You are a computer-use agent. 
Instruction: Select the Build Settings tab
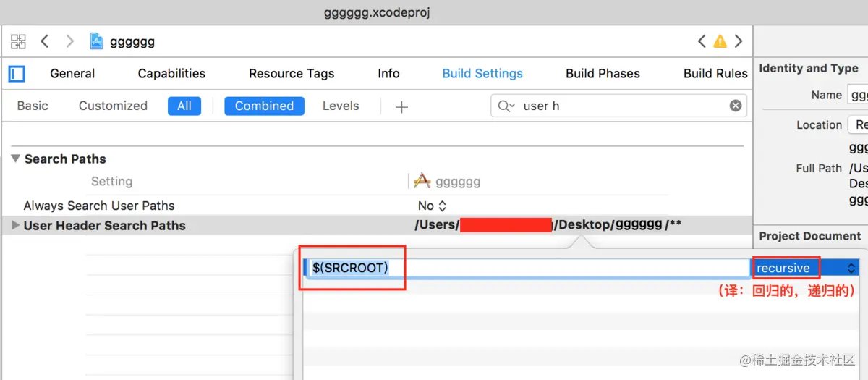click(482, 73)
